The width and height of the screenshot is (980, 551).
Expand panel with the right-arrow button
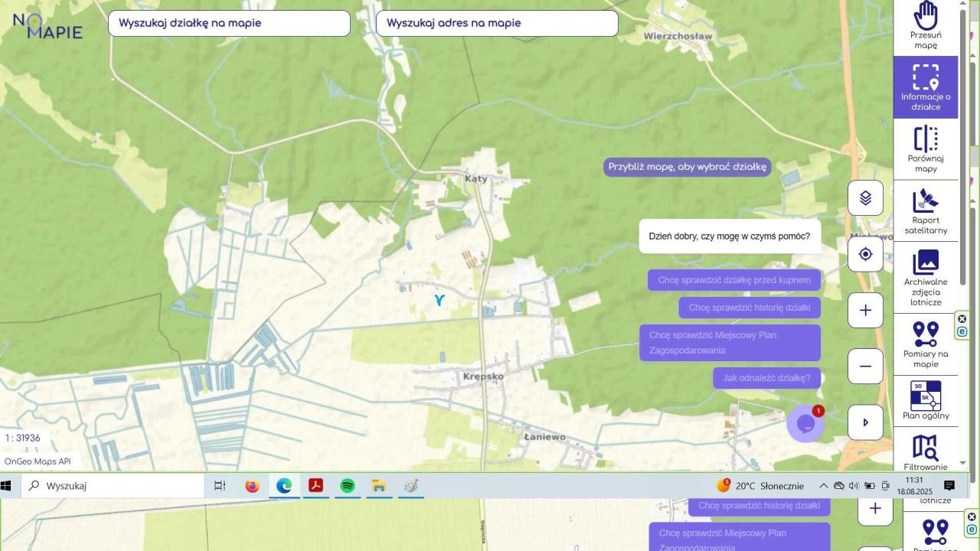click(865, 422)
